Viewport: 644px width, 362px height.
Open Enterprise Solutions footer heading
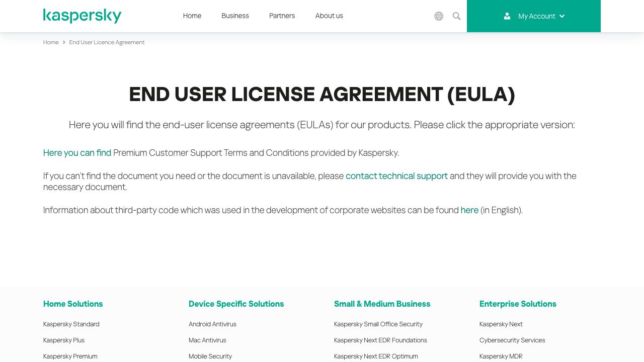518,304
